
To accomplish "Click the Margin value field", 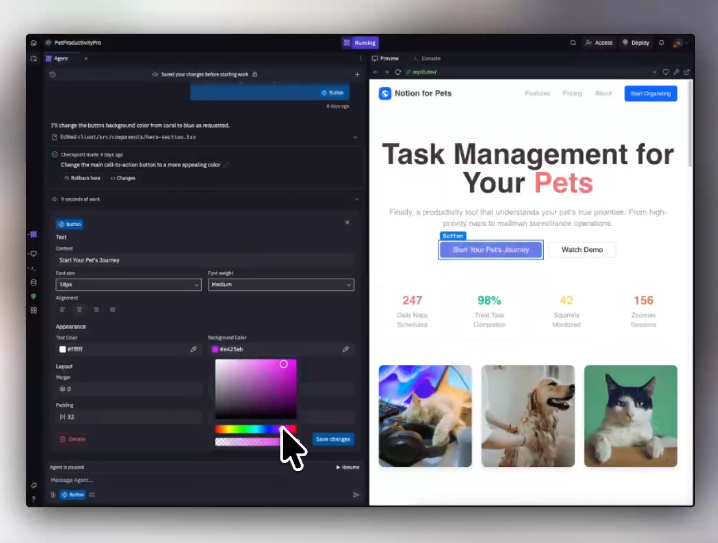I will (x=129, y=389).
